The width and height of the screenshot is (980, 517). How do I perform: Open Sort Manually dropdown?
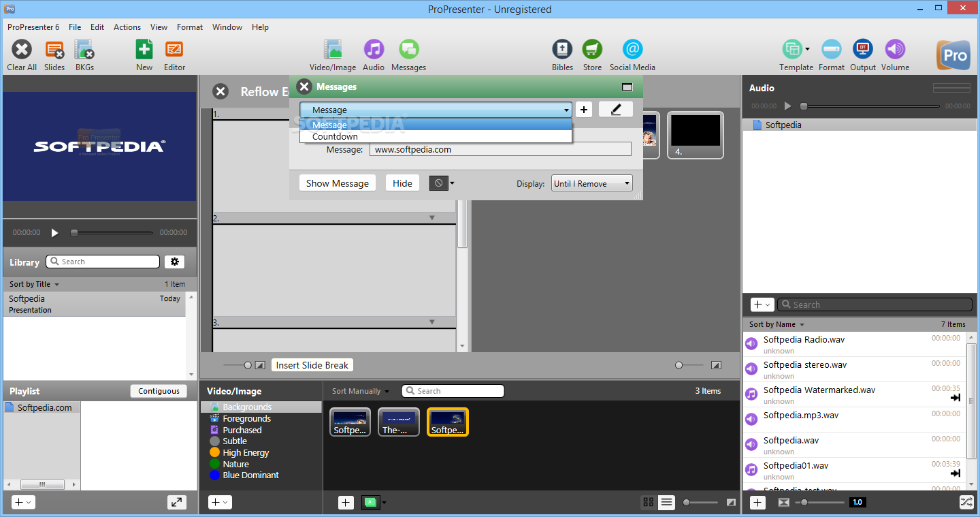[x=361, y=391]
